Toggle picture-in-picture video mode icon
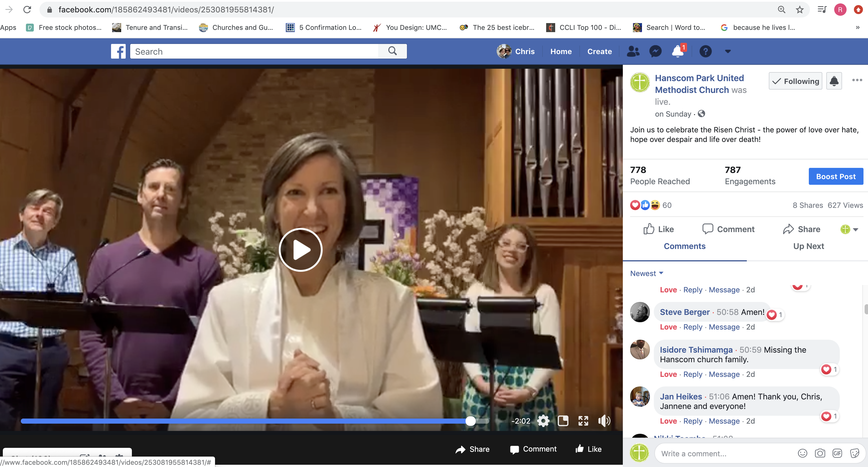This screenshot has width=868, height=467. (x=563, y=421)
